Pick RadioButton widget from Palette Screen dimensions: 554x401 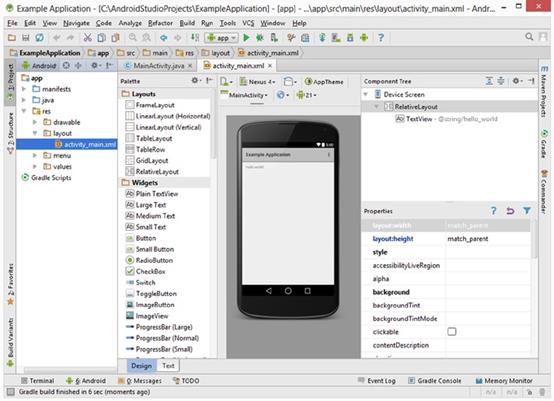click(149, 260)
